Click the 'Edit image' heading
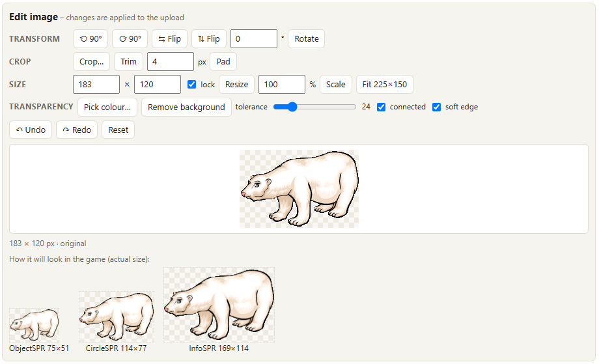This screenshot has height=364, width=599. (34, 17)
